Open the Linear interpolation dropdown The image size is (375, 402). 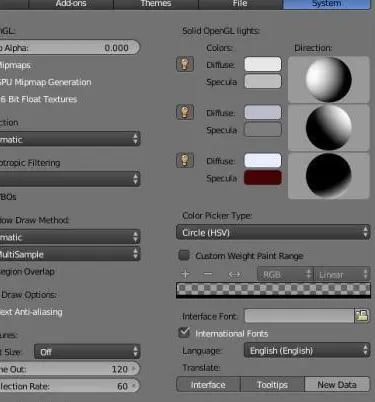click(x=342, y=274)
